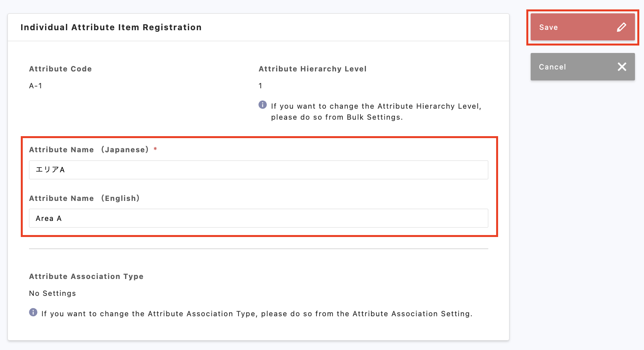The width and height of the screenshot is (644, 350).
Task: Click info icon beside Attribute Association Type note
Action: tap(33, 312)
